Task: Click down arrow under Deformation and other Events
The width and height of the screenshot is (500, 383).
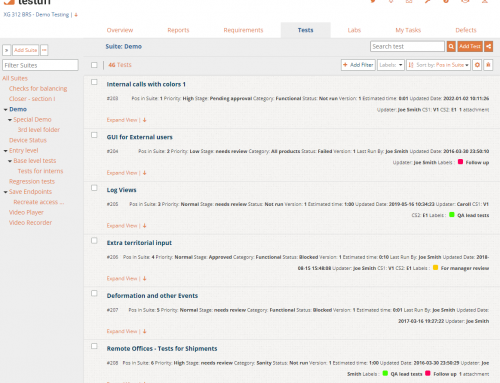Action: point(144,331)
